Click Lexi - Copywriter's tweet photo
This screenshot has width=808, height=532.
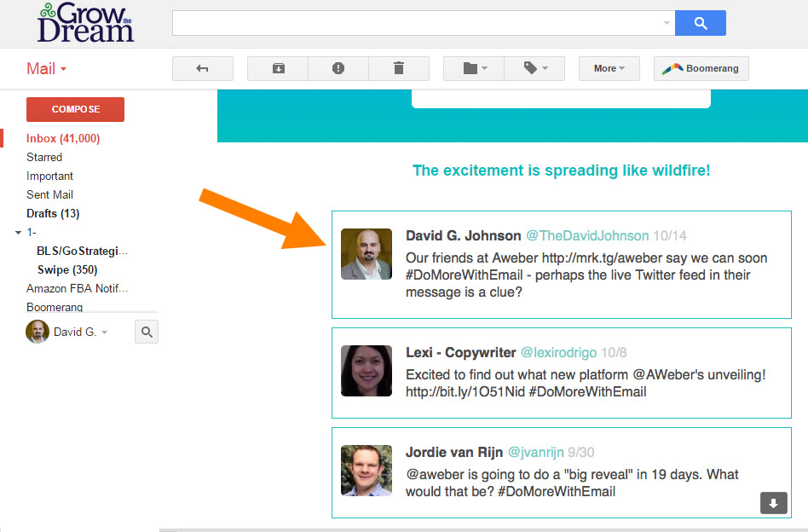click(x=366, y=371)
